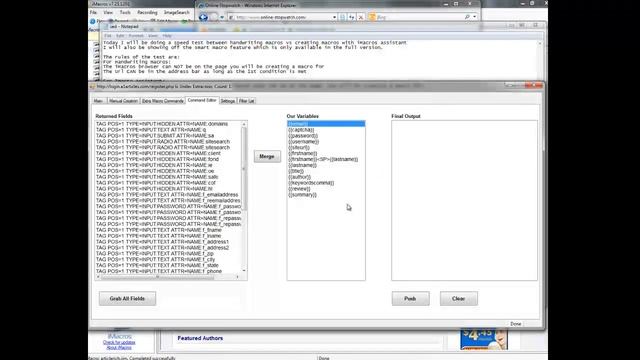Viewport: 640px width, 360px height.
Task: Open the Notepad Format menu
Action: click(136, 36)
